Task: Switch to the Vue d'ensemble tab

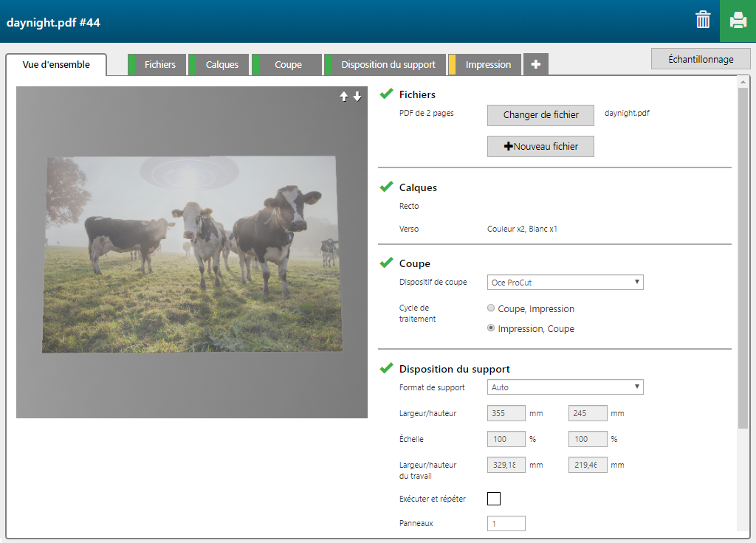Action: pos(56,65)
